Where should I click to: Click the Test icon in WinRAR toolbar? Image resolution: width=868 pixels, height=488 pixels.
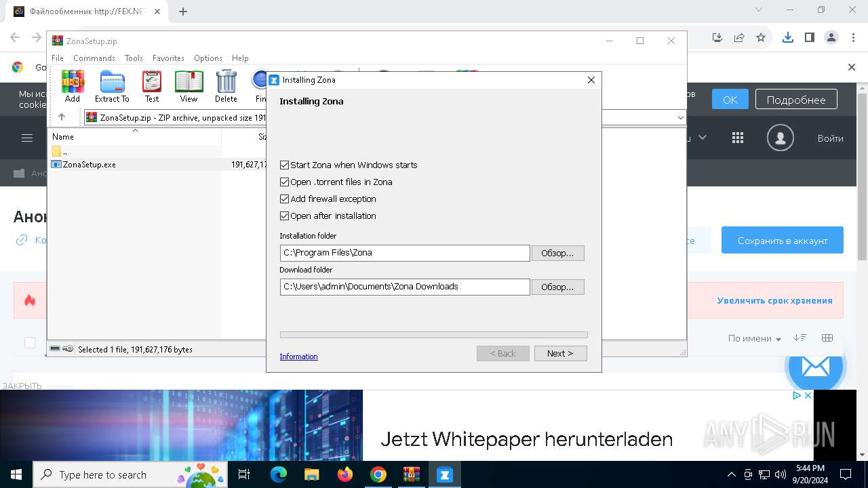coord(152,86)
